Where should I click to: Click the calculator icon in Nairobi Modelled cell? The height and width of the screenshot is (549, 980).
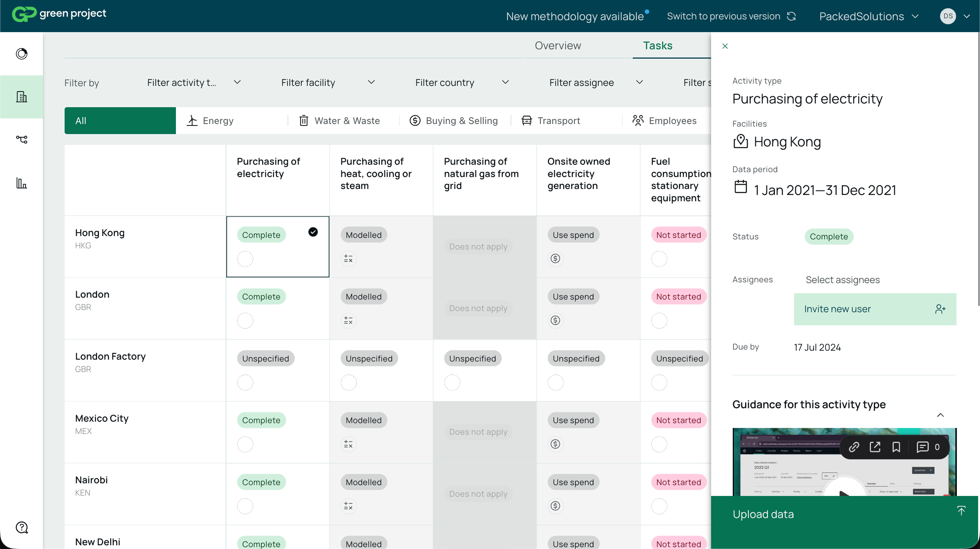[348, 506]
